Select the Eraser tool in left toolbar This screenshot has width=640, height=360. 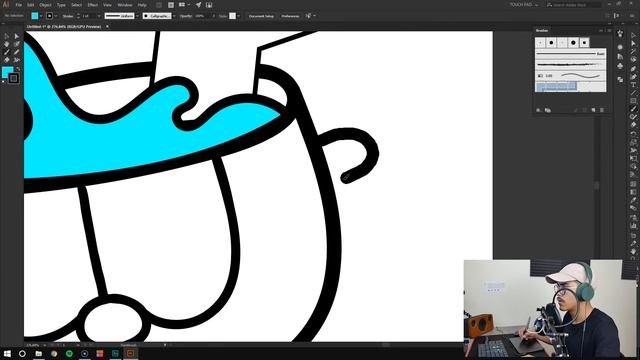(7, 60)
